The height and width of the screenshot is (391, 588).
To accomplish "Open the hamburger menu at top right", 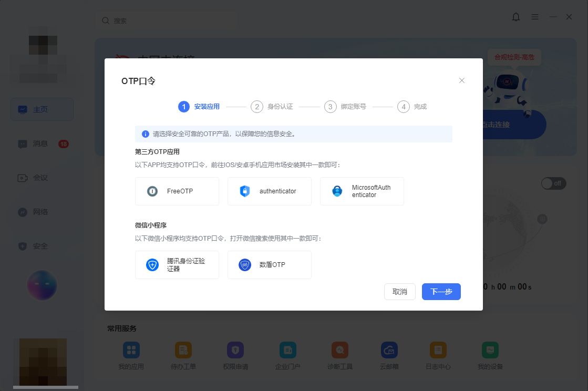I will (535, 17).
